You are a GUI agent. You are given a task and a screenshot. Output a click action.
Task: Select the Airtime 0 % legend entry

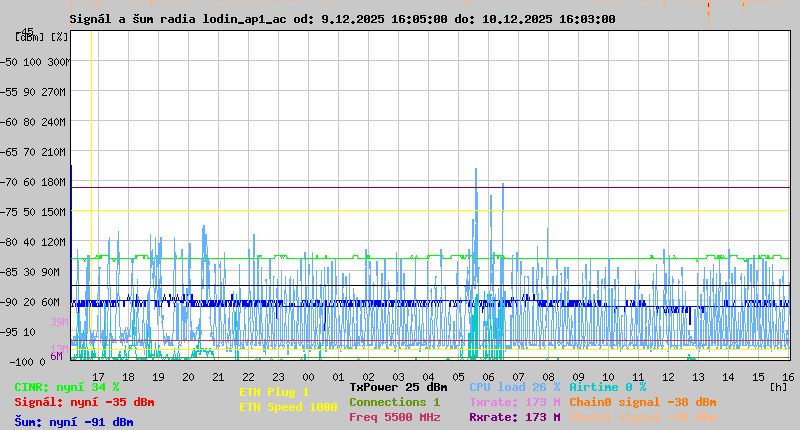(607, 387)
